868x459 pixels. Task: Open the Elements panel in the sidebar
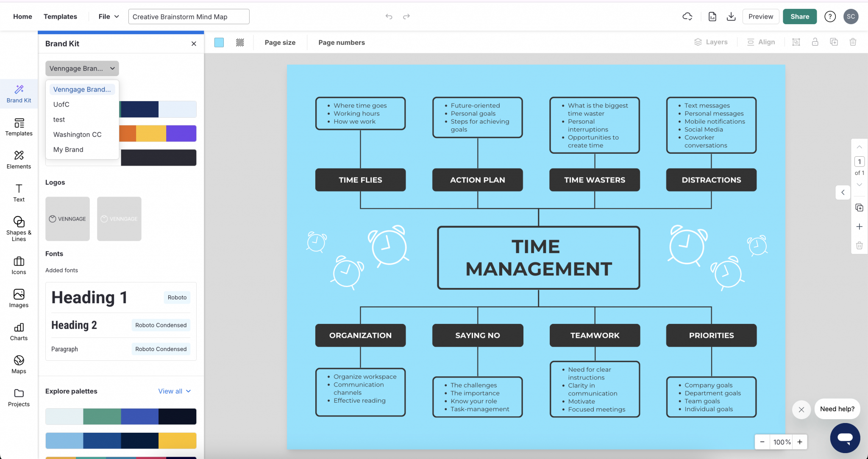18,160
